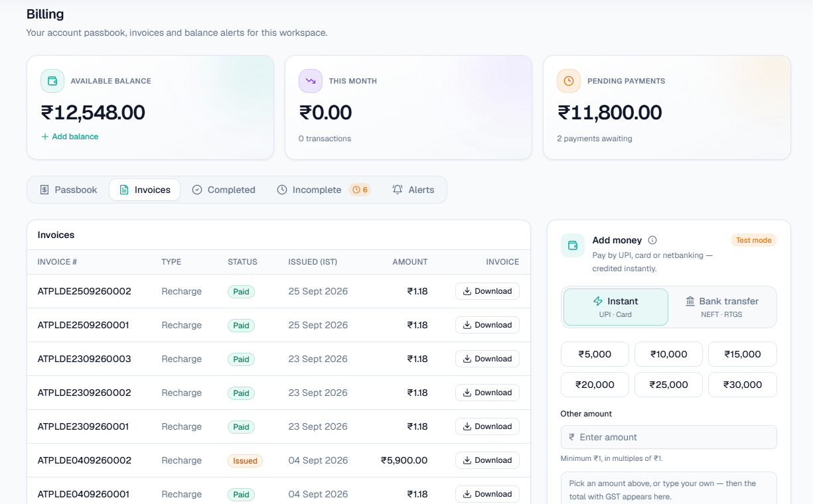The width and height of the screenshot is (813, 504).
Task: Click the plus icon beside Add balance
Action: click(x=45, y=137)
